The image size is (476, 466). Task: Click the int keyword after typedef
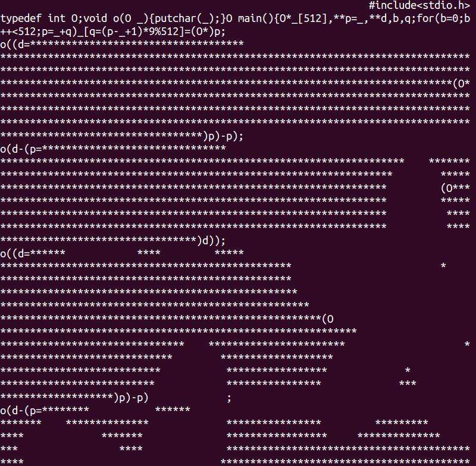[x=57, y=18]
